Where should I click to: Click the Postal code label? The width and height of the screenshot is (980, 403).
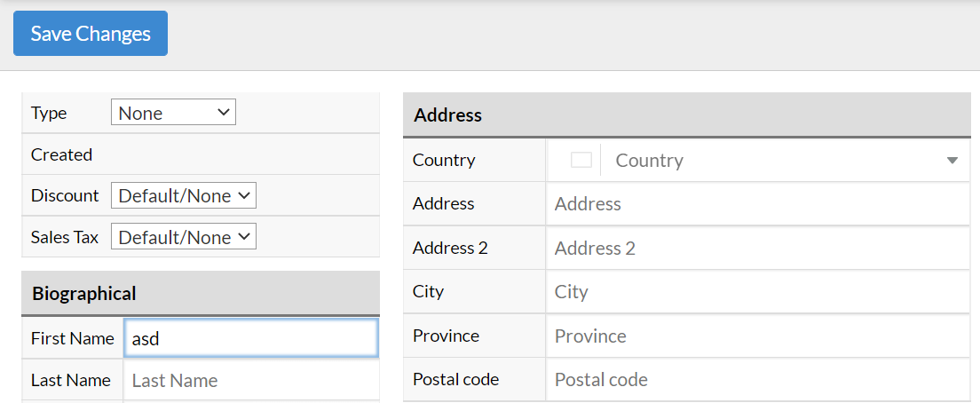(x=455, y=379)
